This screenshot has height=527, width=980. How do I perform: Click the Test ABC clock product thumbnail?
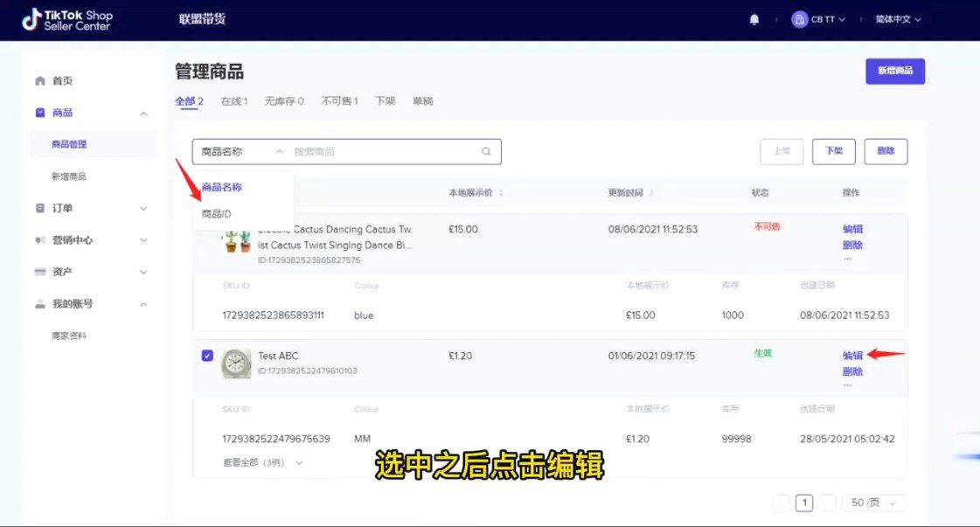(236, 363)
